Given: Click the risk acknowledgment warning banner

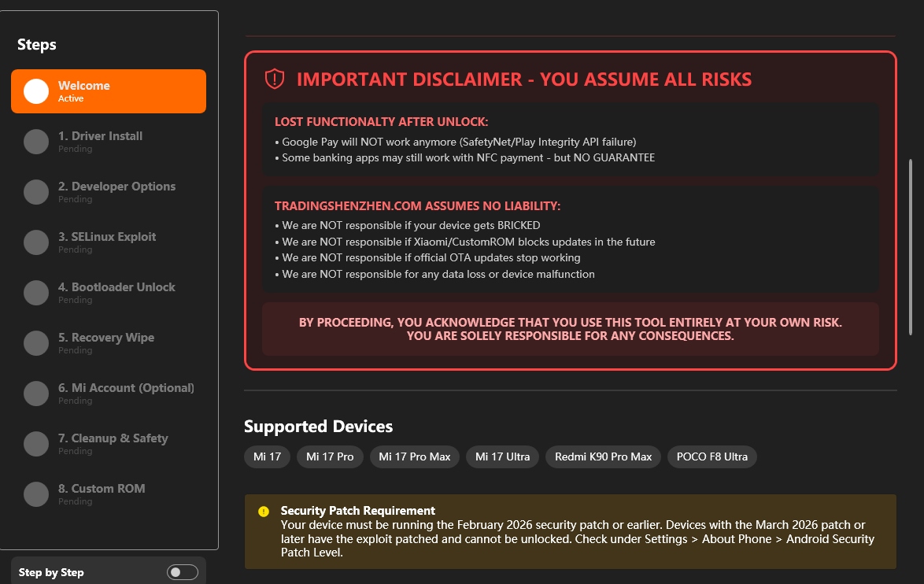Looking at the screenshot, I should tap(570, 329).
